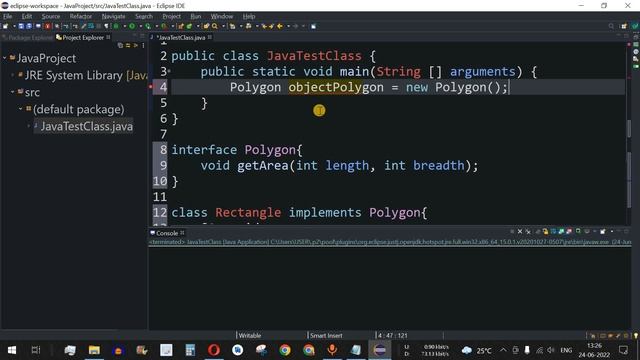Expand the JavaTestClass.java node
The image size is (640, 360).
29,126
